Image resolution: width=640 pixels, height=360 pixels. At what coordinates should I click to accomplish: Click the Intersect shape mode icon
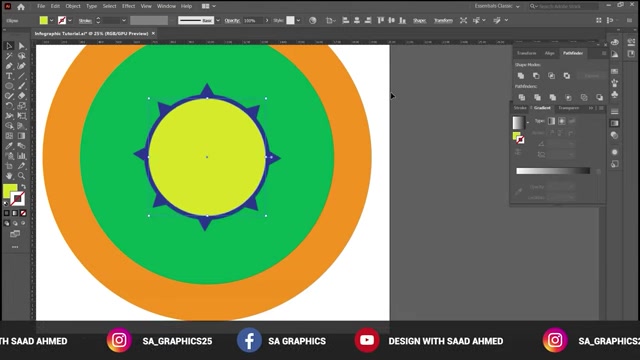[x=551, y=76]
